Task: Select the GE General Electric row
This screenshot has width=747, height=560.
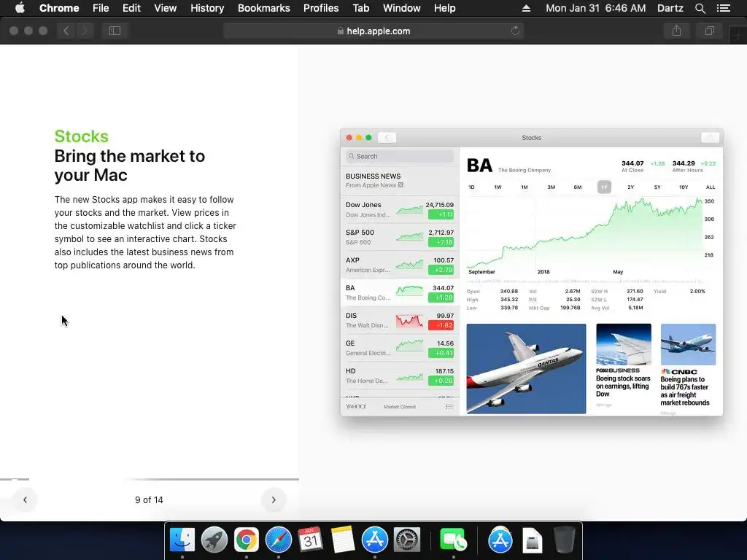Action: click(400, 348)
